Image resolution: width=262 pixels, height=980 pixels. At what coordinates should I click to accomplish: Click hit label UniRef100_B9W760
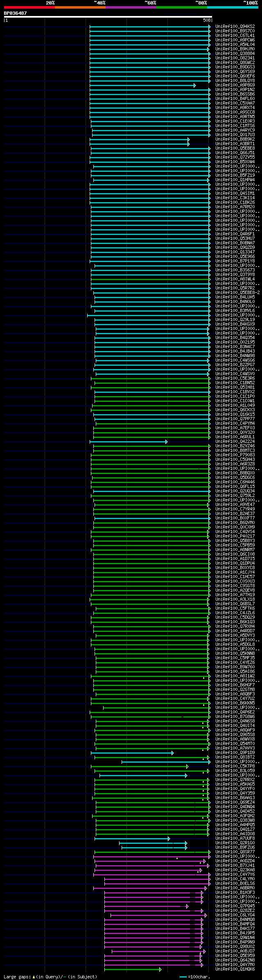(x=235, y=667)
